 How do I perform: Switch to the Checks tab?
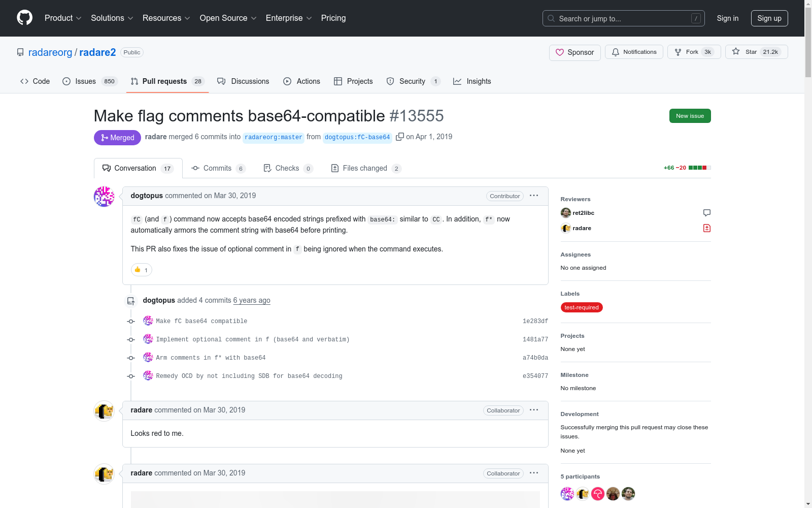[x=288, y=168]
